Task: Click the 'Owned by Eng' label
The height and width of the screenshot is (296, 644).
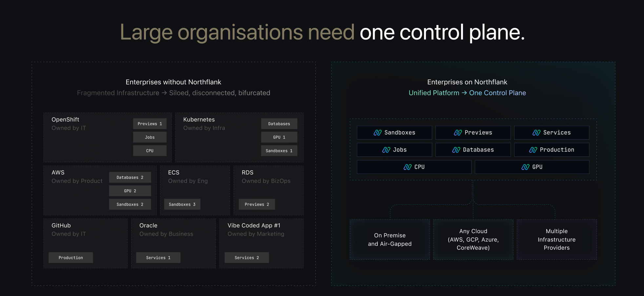Action: click(x=188, y=181)
